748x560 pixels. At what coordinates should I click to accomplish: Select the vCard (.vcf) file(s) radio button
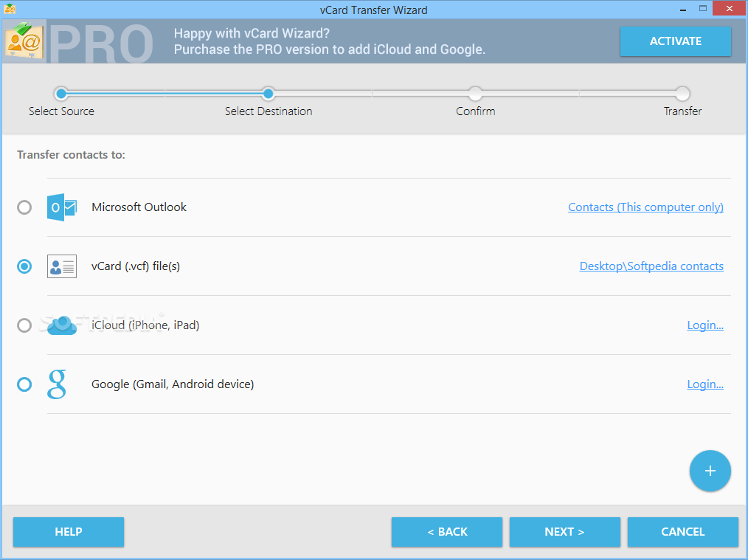(x=24, y=266)
